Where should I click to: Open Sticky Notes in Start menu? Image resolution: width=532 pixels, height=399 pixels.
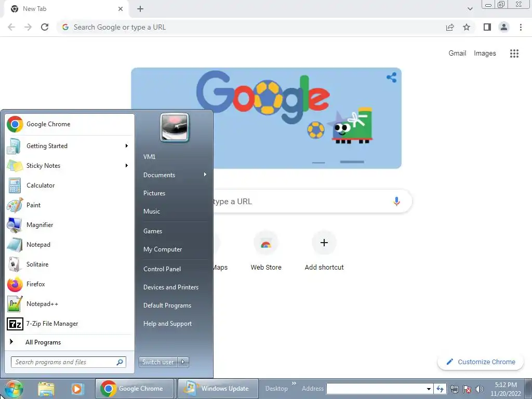click(70, 166)
